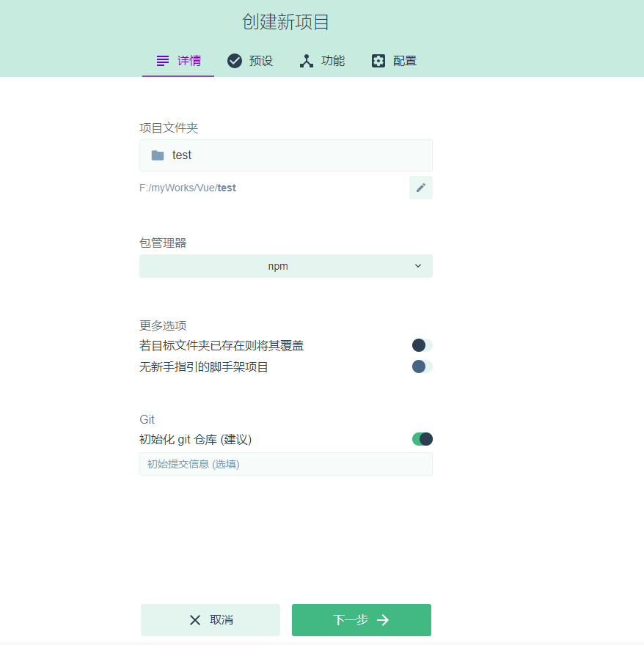Screen dimensions: 644x645
Task: Toggle 无新手指引的脚手架项目 switch
Action: tap(422, 366)
